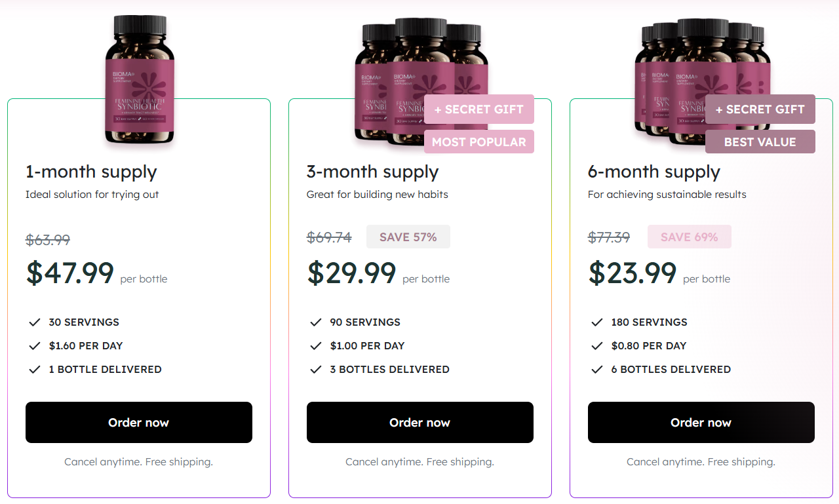This screenshot has height=504, width=839.
Task: Click the checkmark next to 1 BOTTLE DELIVERED
Action: (34, 369)
